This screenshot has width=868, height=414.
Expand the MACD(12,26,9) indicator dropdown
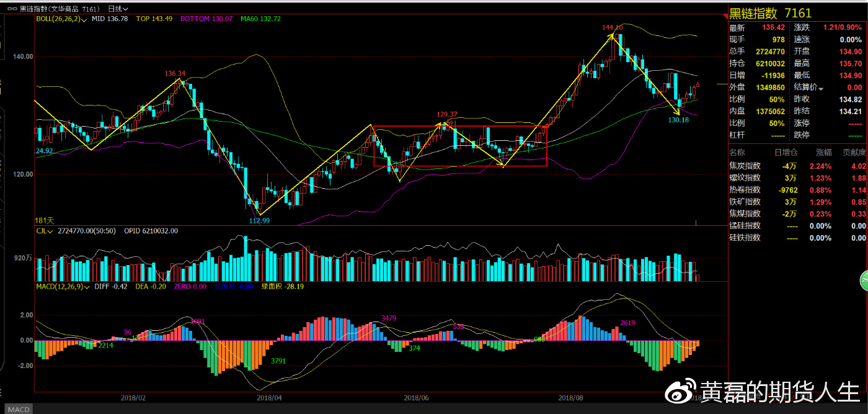click(x=63, y=287)
